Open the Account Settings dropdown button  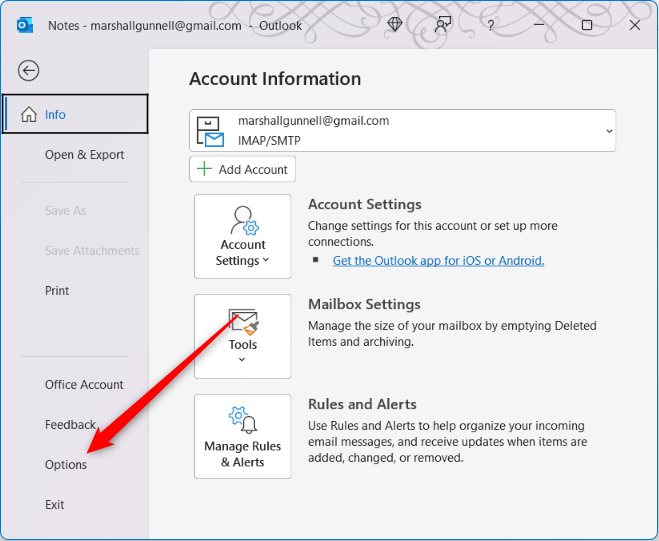(242, 236)
